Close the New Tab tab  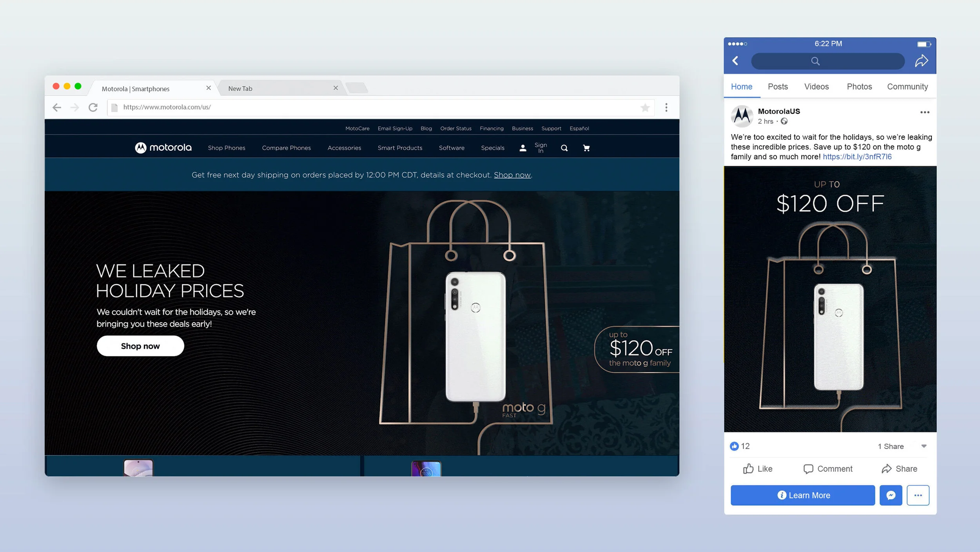tap(336, 88)
